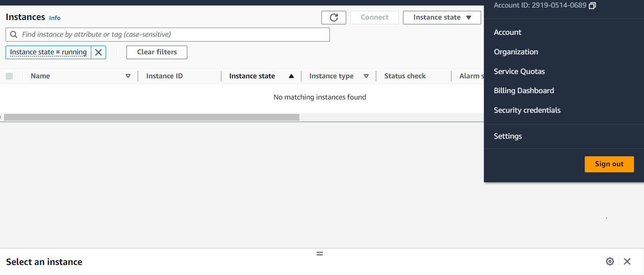Open Settings in the account menu

click(508, 136)
